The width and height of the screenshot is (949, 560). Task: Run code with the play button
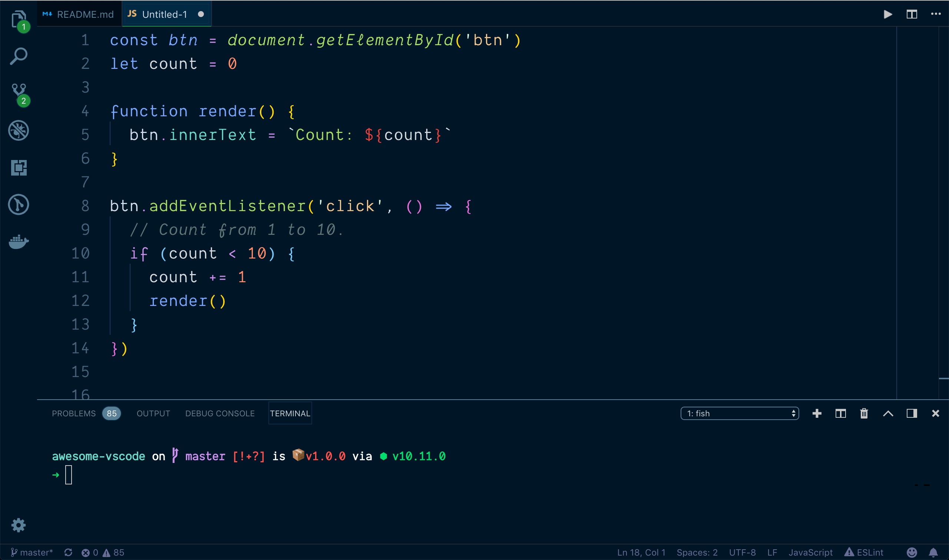(888, 14)
